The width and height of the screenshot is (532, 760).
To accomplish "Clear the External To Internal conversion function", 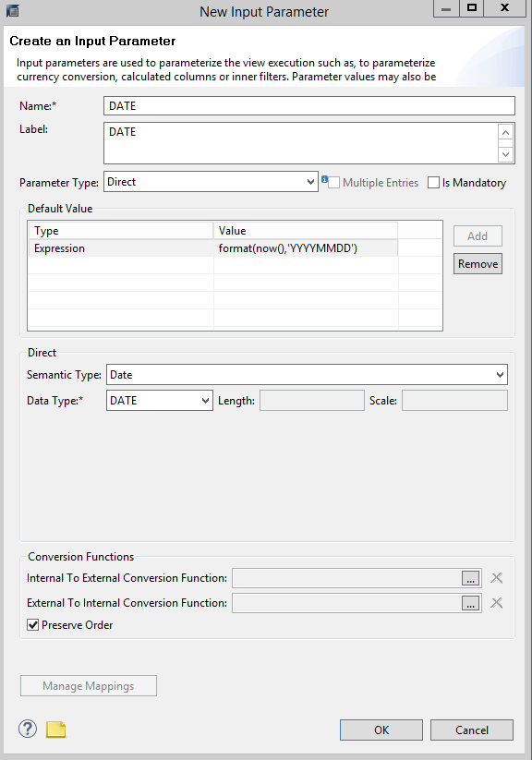I will click(x=496, y=602).
